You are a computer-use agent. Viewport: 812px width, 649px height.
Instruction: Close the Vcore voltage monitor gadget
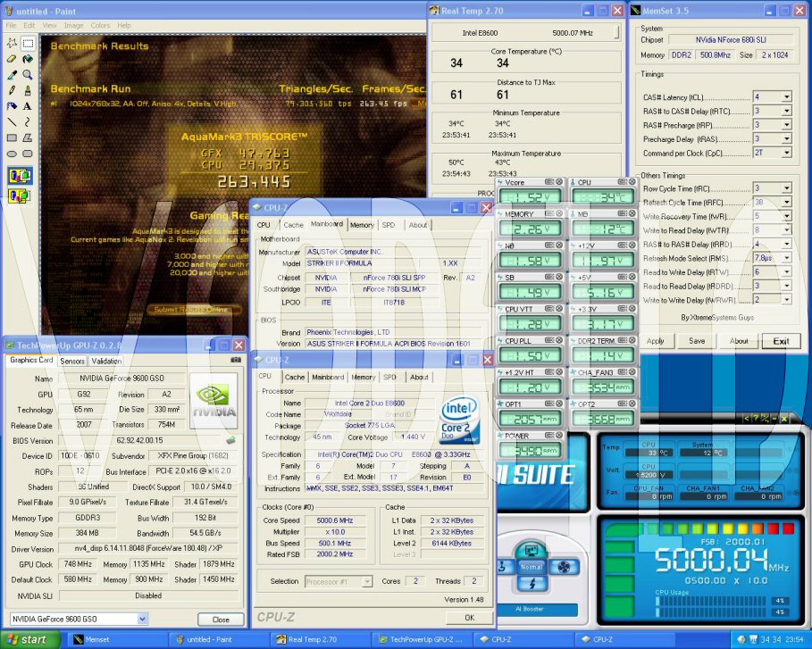click(559, 182)
